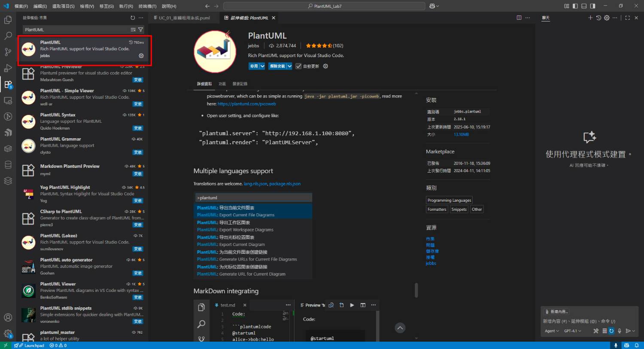Click the scroll-to-top round arrow button
The width and height of the screenshot is (644, 349).
point(400,328)
